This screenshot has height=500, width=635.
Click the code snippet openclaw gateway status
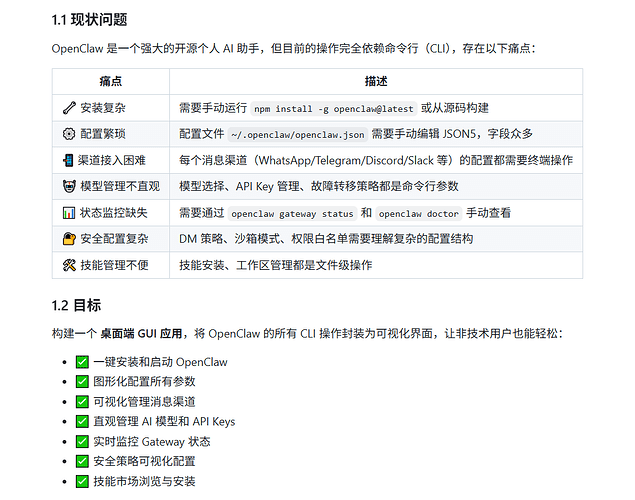click(x=292, y=213)
